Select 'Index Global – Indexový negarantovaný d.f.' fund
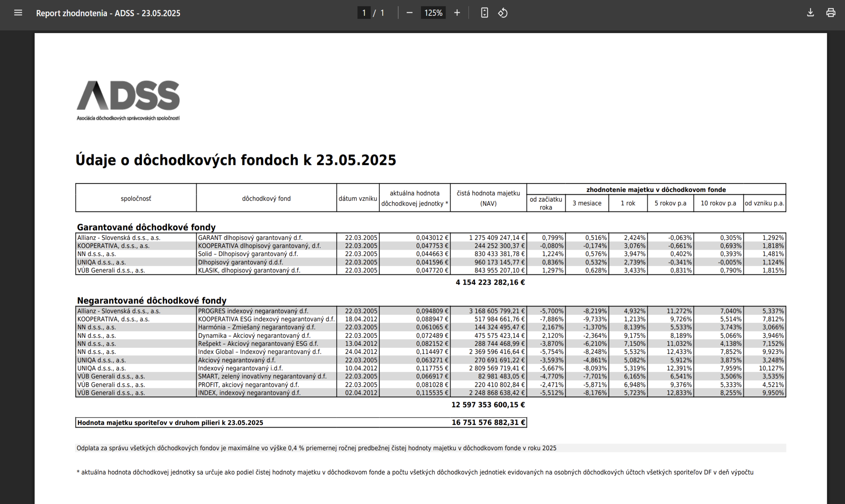 tap(259, 352)
